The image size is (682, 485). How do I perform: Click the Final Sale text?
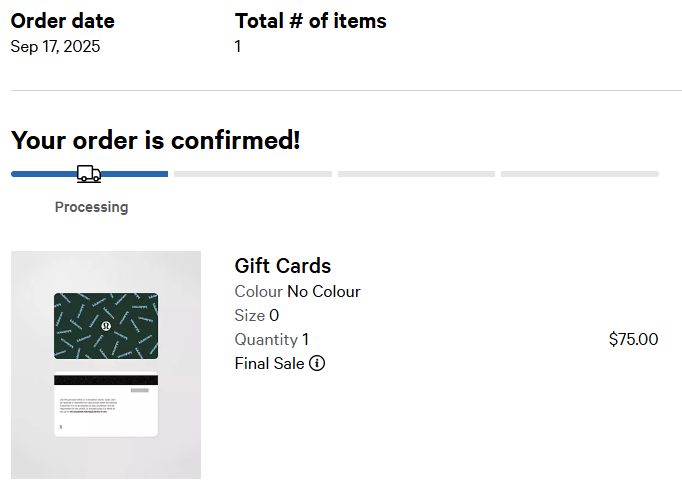click(269, 363)
